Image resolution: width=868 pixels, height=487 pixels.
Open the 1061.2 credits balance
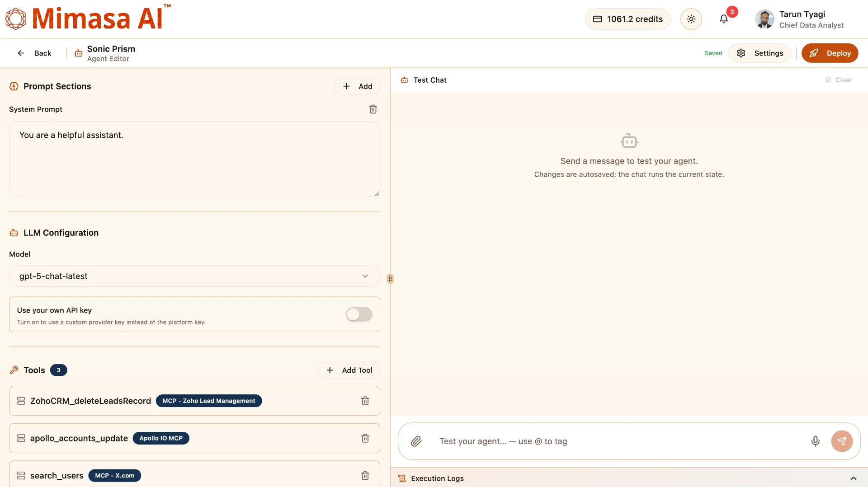[627, 19]
